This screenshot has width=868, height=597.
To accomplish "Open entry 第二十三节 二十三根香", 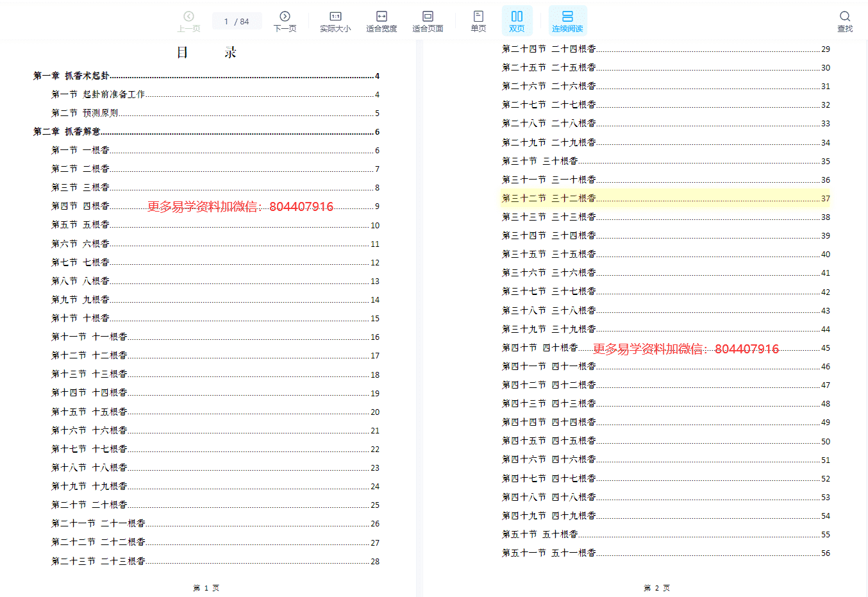I will 99,561.
